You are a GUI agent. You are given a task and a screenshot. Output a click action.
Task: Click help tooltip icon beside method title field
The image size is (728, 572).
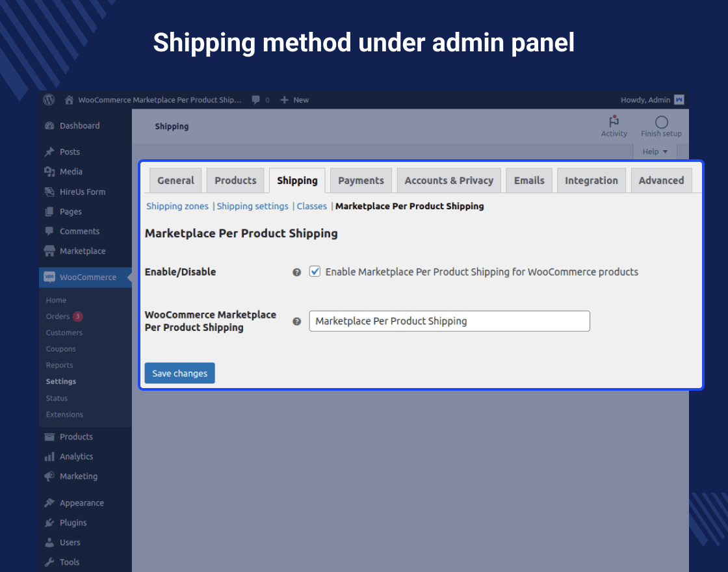pyautogui.click(x=296, y=321)
